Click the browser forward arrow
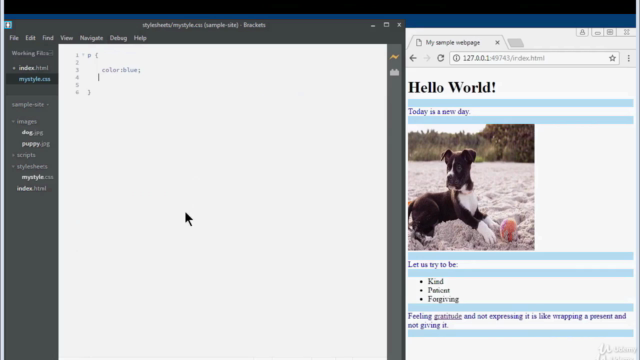Viewport: 640px width, 360px height. tap(427, 58)
